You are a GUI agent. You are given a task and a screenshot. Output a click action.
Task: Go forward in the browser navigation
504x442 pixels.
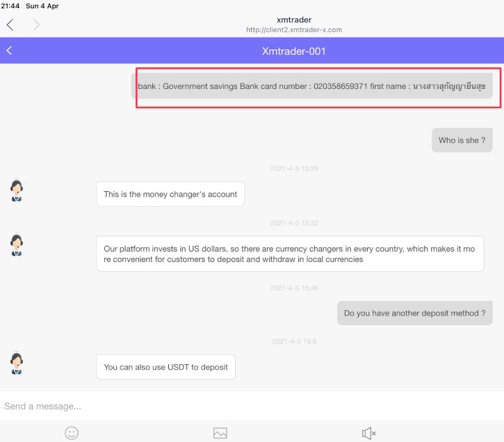coord(36,25)
